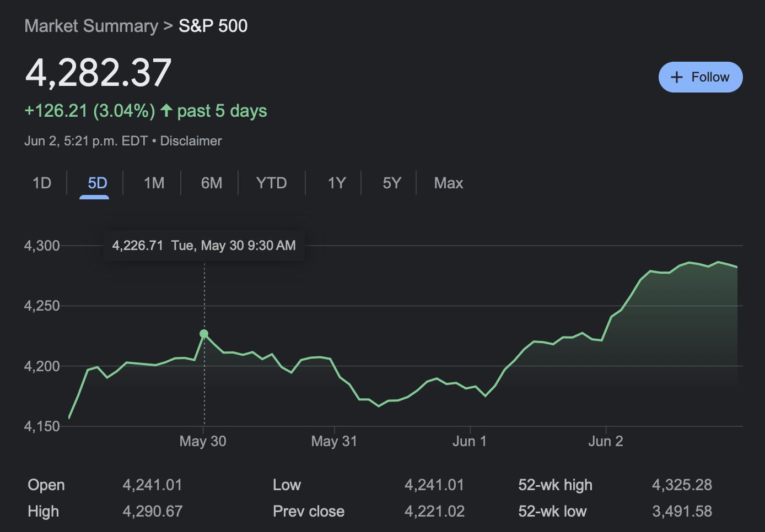Select the 1D range tab
The image size is (765, 532).
point(42,183)
